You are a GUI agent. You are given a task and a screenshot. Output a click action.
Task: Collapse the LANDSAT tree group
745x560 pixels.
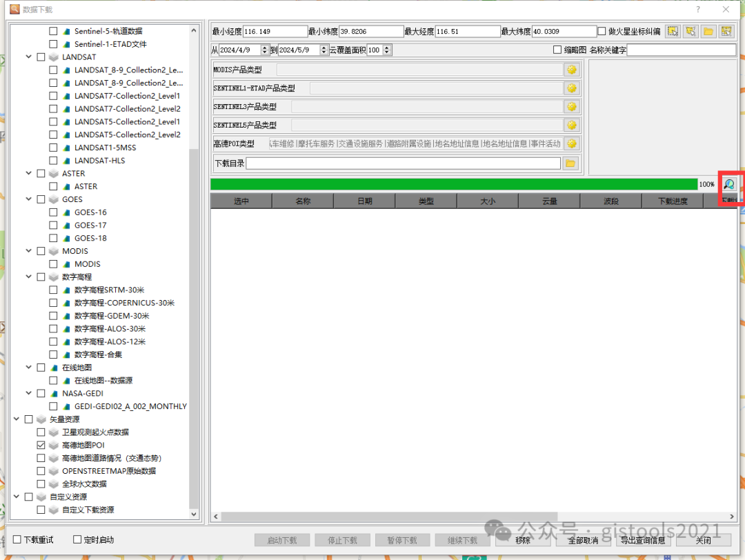[28, 57]
